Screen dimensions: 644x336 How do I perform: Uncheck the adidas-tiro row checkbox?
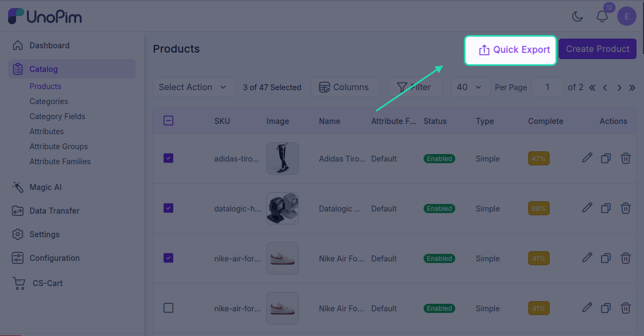click(168, 158)
